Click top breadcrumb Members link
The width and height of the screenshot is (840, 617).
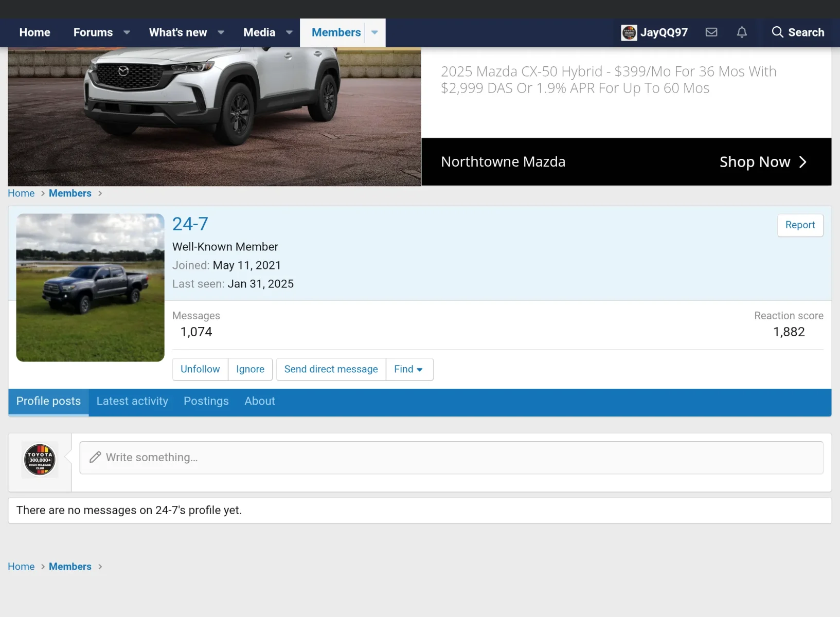(x=70, y=193)
